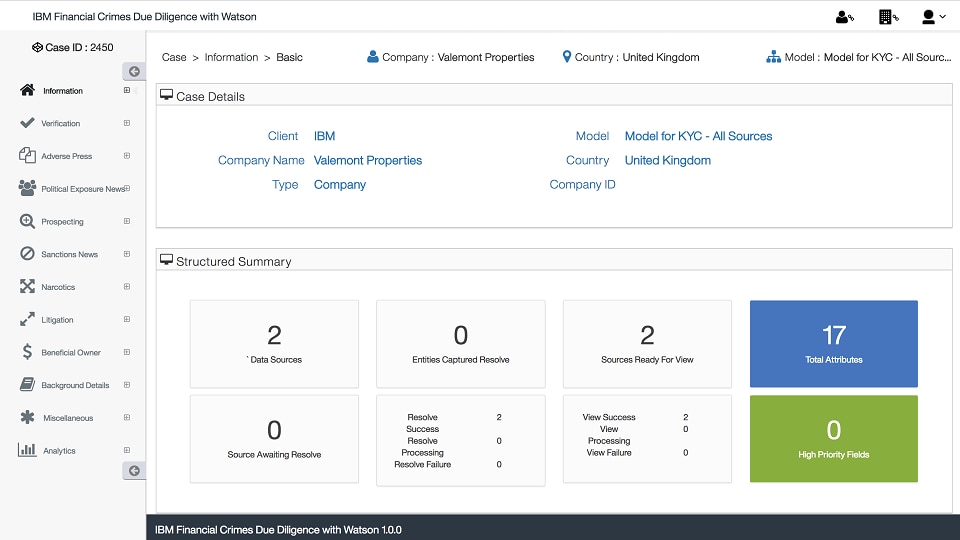Expand the Verification menu section
960x540 pixels.
(x=127, y=123)
